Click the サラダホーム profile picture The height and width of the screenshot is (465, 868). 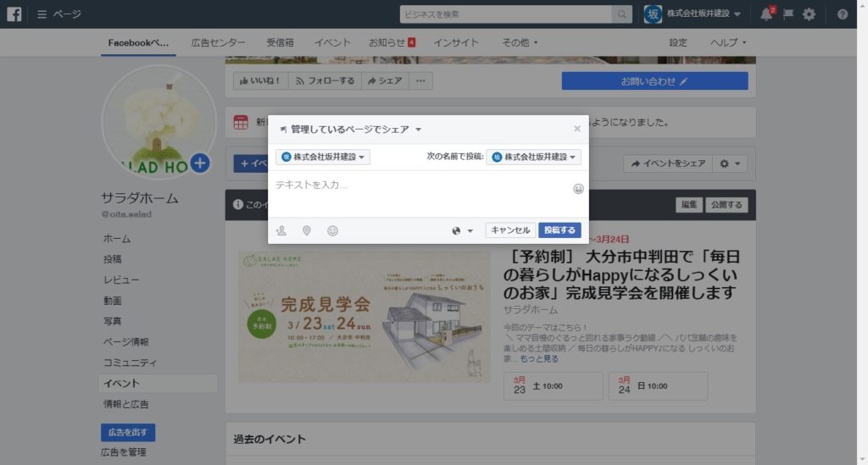coord(159,121)
